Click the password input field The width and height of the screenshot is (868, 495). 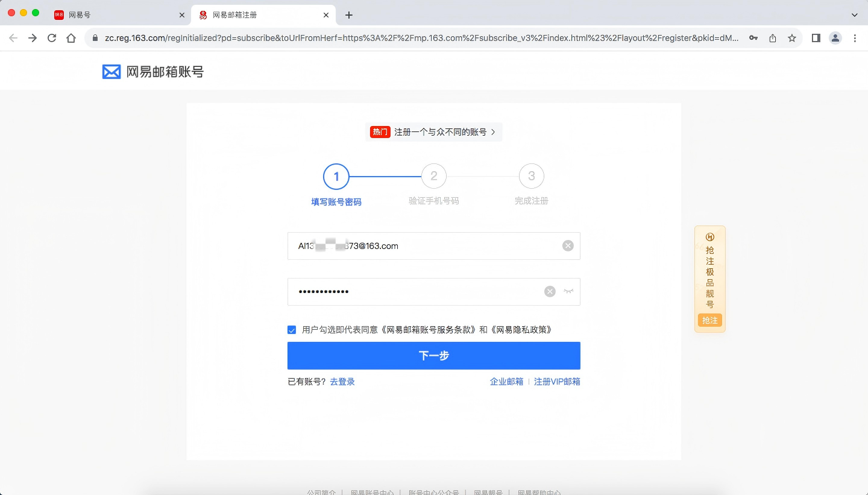pyautogui.click(x=416, y=292)
